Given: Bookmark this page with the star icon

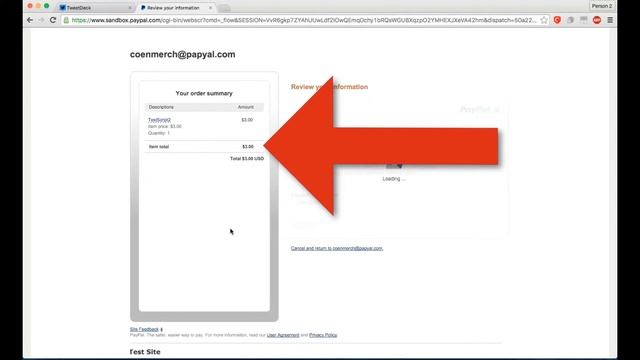Looking at the screenshot, I should coord(544,20).
